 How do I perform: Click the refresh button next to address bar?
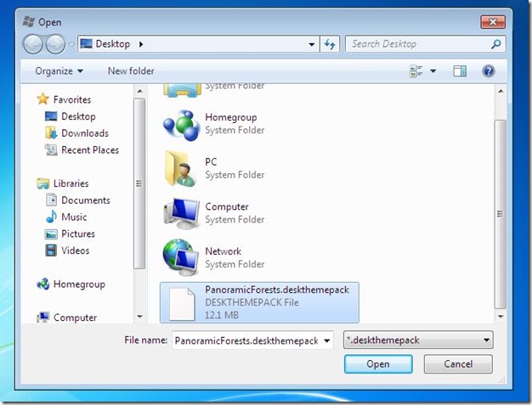click(x=330, y=44)
